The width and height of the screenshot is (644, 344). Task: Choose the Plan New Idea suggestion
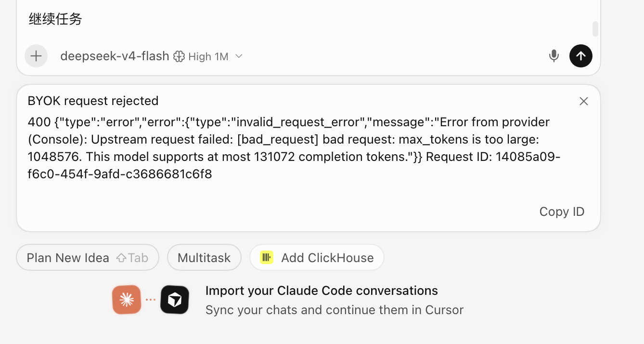tap(88, 258)
